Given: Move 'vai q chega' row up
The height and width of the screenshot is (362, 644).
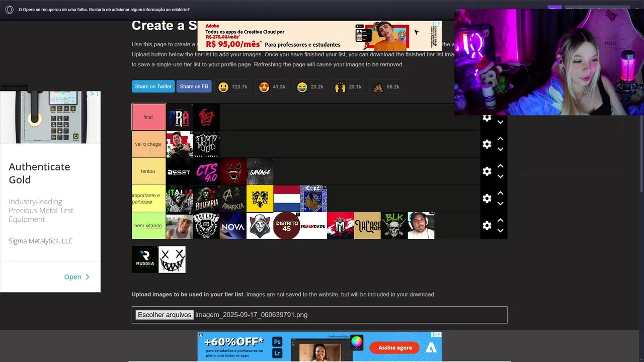Looking at the screenshot, I should 500,139.
